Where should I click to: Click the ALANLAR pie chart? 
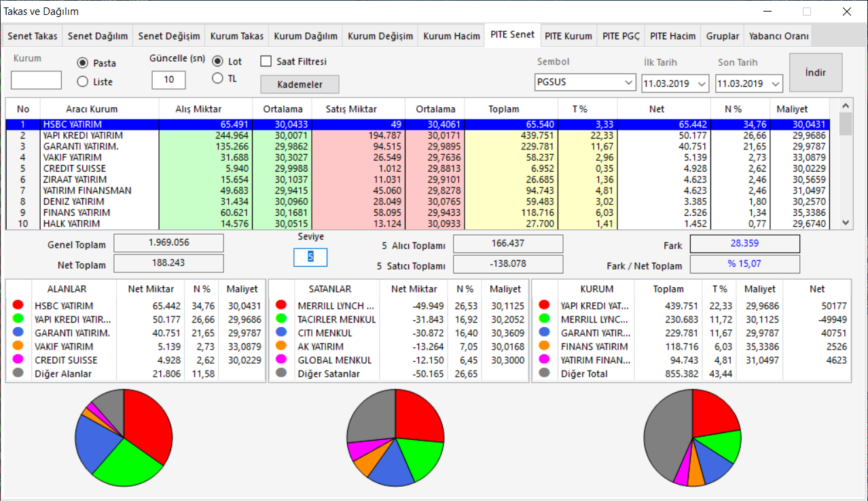(124, 438)
